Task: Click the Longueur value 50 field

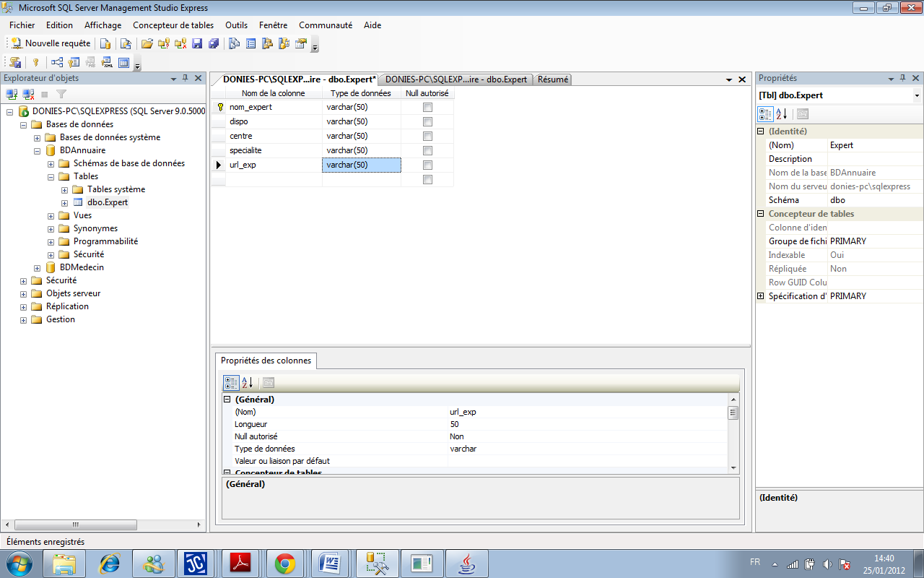Action: coord(587,424)
